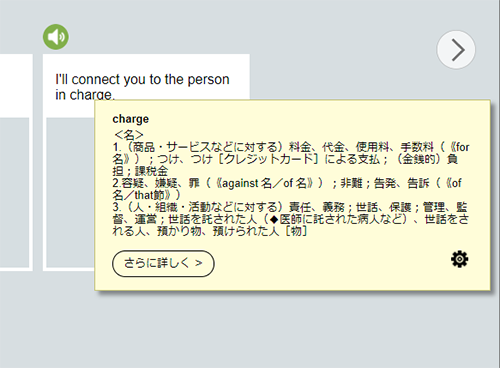
Task: Click the bold "charge" headword in the popup
Action: tap(130, 119)
